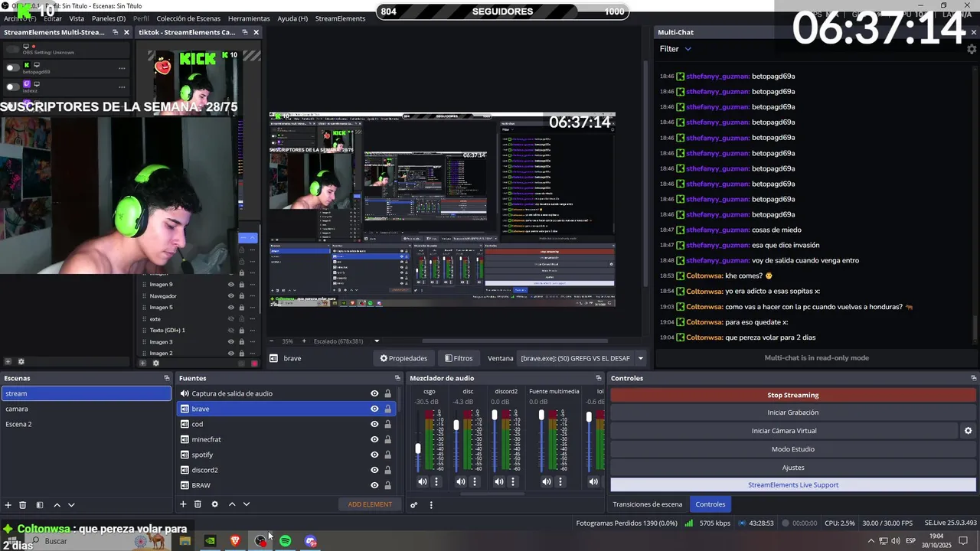Toggle betopagd69 Kick channel switch

11,68
